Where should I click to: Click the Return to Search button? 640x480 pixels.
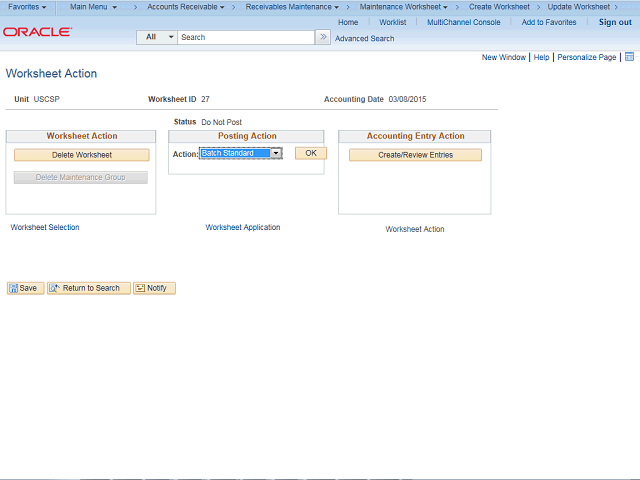[x=89, y=288]
